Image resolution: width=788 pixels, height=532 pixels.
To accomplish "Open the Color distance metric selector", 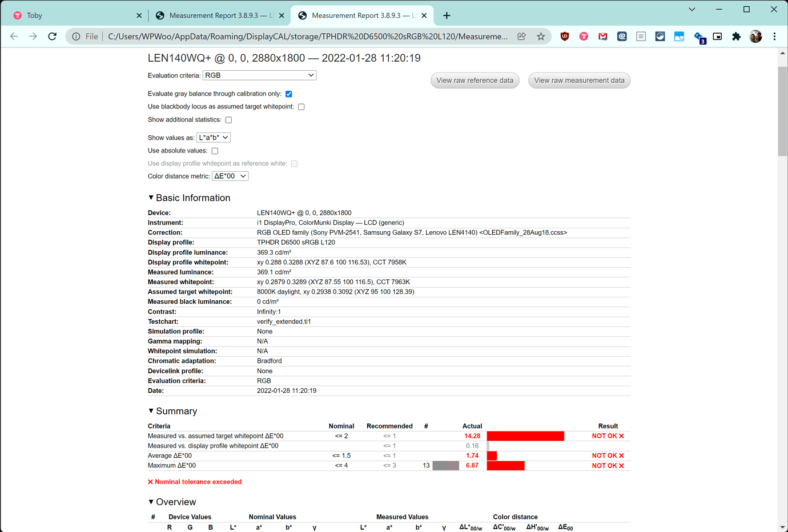I will coord(230,176).
